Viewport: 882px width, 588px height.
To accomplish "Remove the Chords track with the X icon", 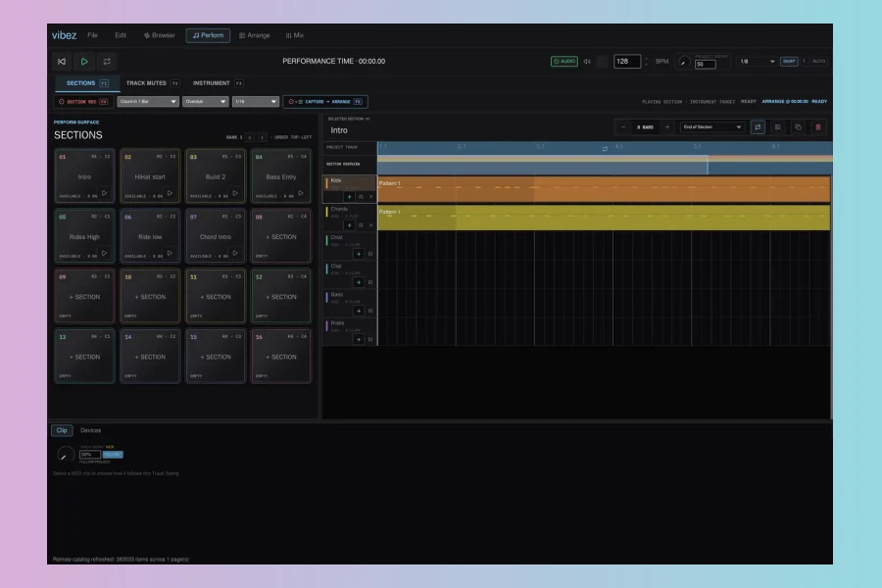I will pyautogui.click(x=370, y=225).
